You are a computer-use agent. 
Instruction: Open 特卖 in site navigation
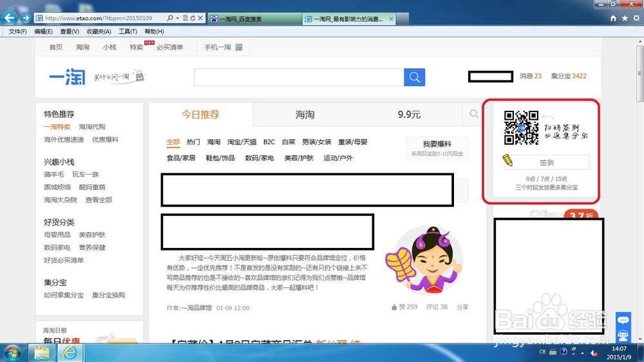point(137,47)
